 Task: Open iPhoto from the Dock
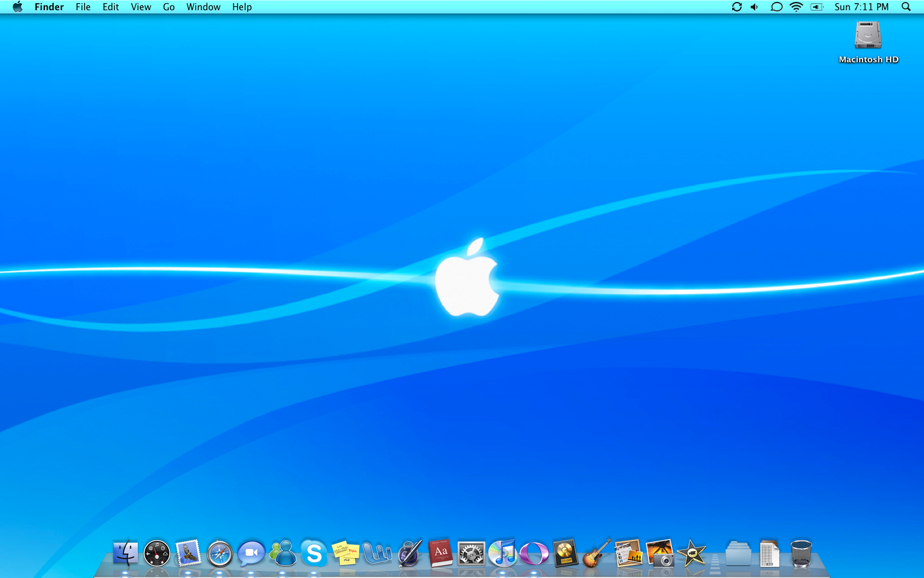(x=660, y=553)
